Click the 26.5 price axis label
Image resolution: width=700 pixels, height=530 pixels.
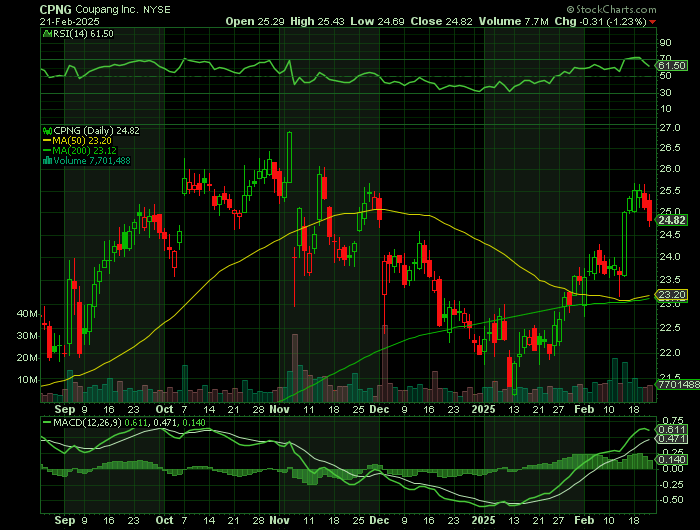(670, 148)
